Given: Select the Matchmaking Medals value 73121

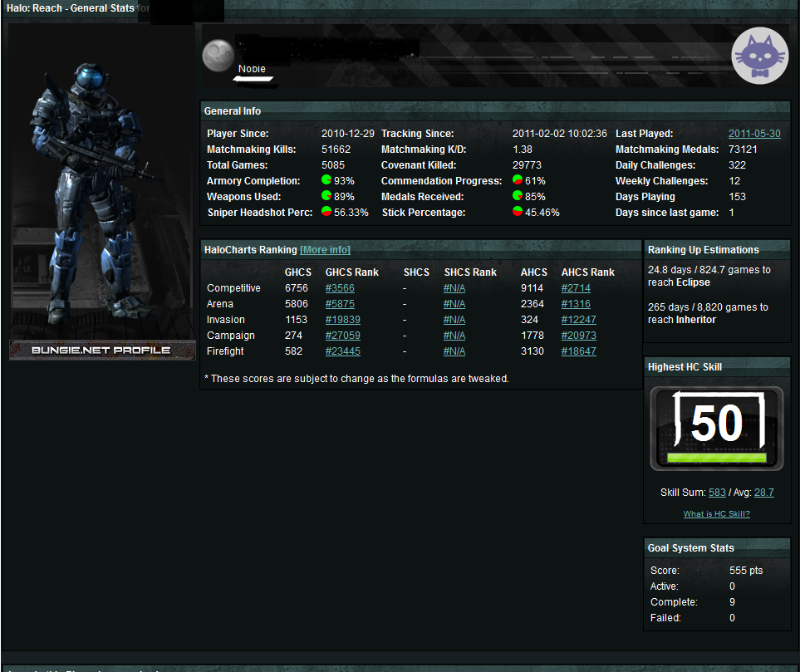Looking at the screenshot, I should pos(743,149).
